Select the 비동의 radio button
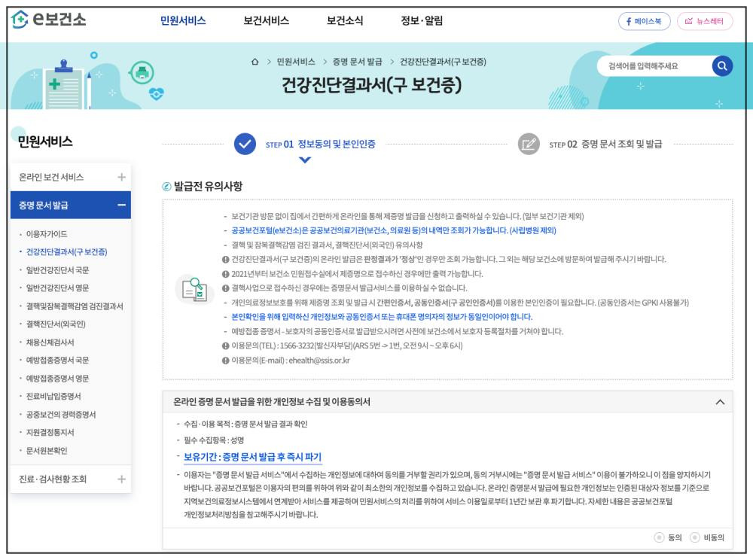 tap(693, 537)
